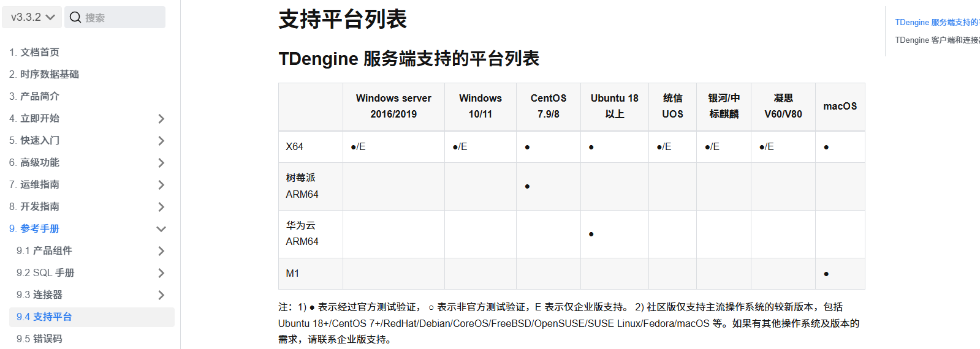Select 9.4 支持平台 menu item

44,317
